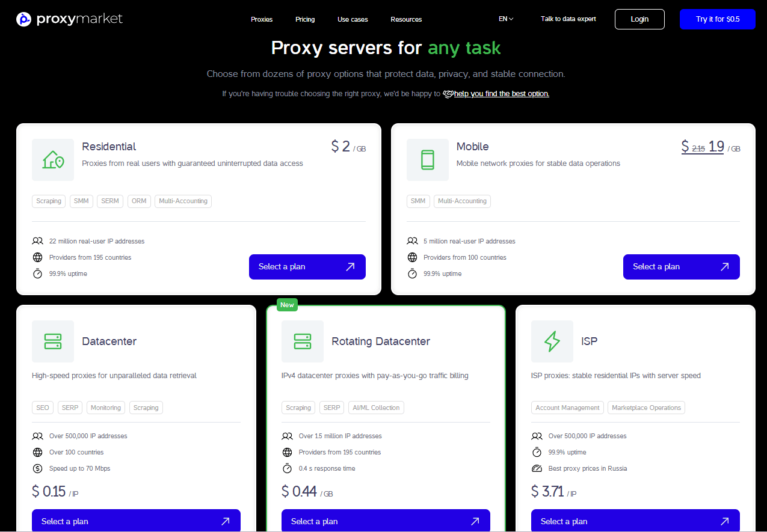Click the ISP lightning bolt icon

point(552,341)
